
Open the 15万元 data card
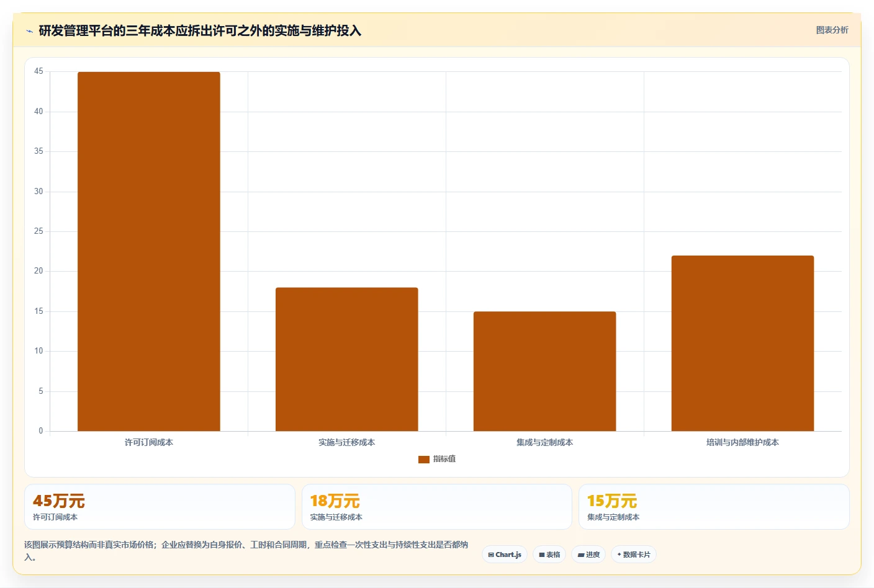pyautogui.click(x=714, y=507)
